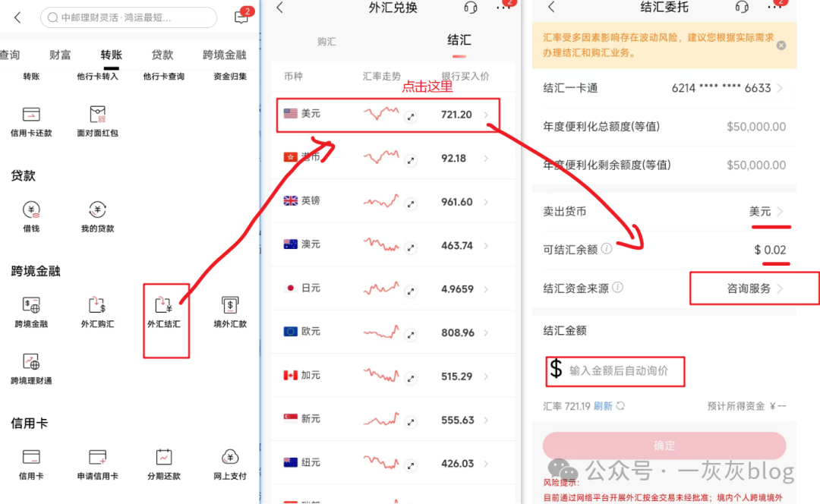Refresh the 721.19 exchange rate
This screenshot has height=504, width=820.
pyautogui.click(x=609, y=406)
